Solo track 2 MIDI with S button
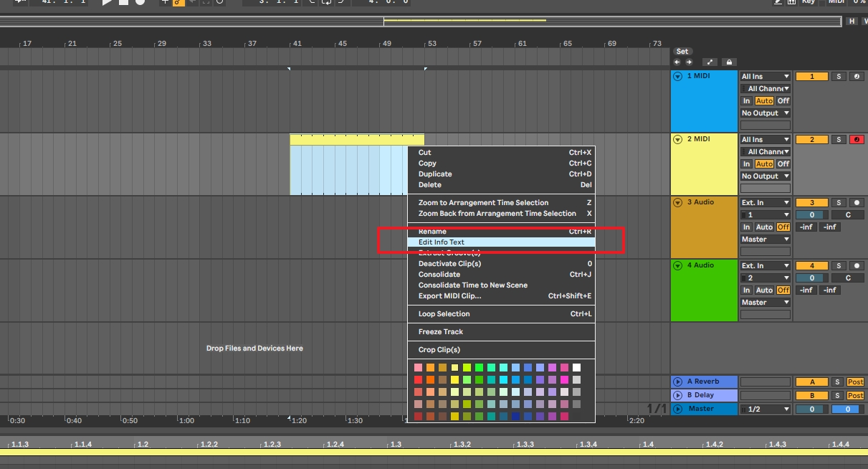This screenshot has width=868, height=469. click(x=839, y=140)
